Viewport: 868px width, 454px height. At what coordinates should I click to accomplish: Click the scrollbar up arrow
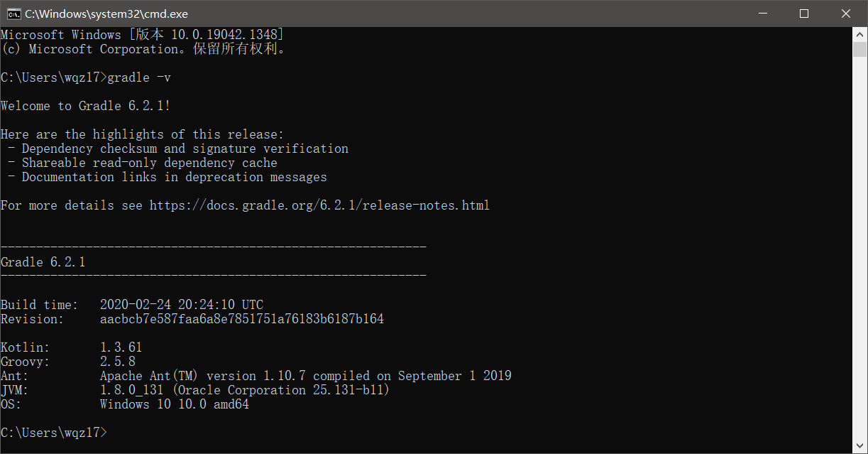pyautogui.click(x=860, y=34)
